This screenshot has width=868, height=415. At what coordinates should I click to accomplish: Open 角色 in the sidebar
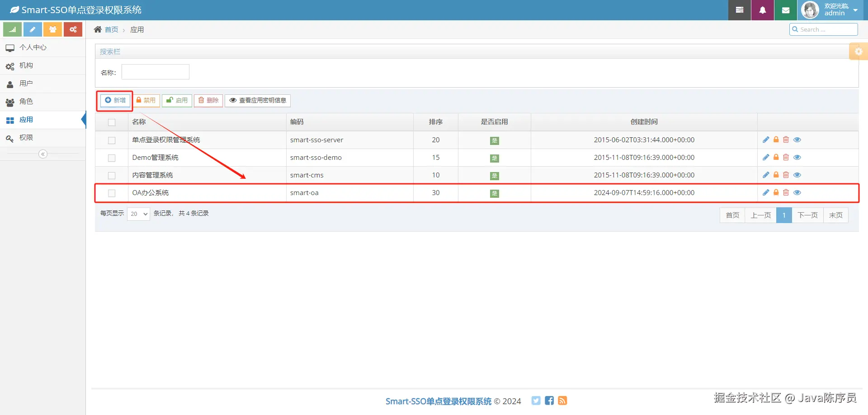43,102
